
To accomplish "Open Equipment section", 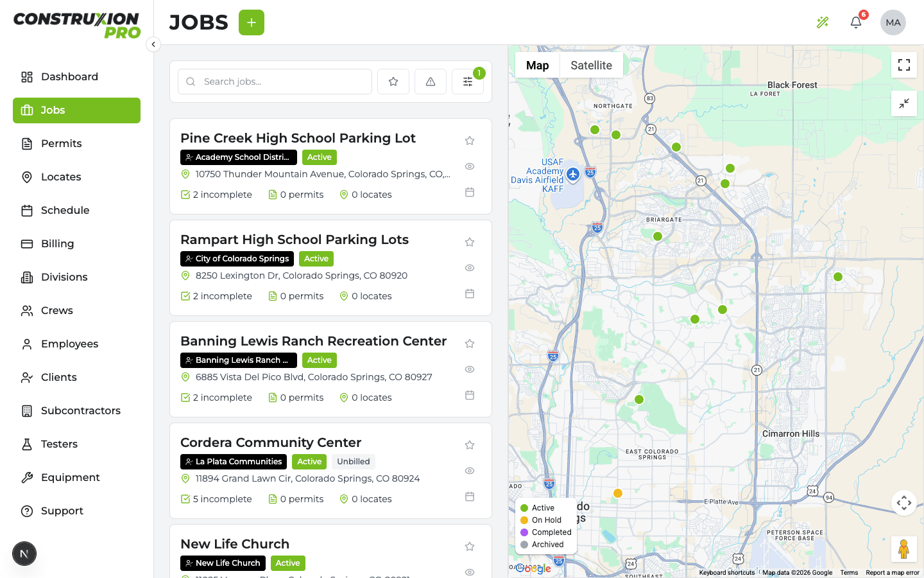I will [x=76, y=478].
